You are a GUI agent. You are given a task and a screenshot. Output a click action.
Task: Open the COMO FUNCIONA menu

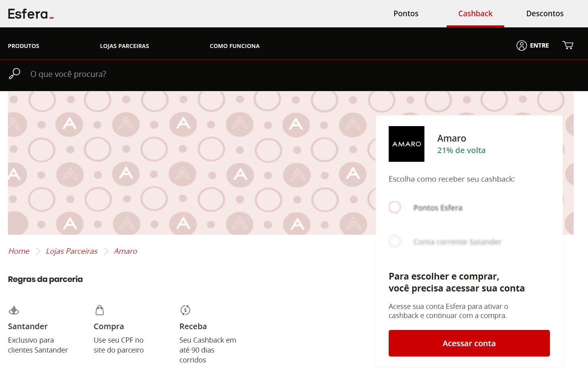click(x=235, y=46)
